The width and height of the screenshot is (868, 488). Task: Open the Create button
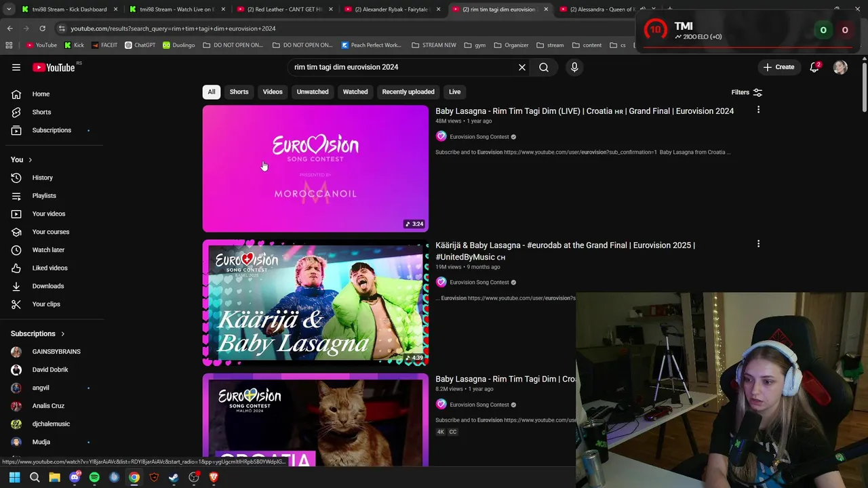(x=778, y=67)
